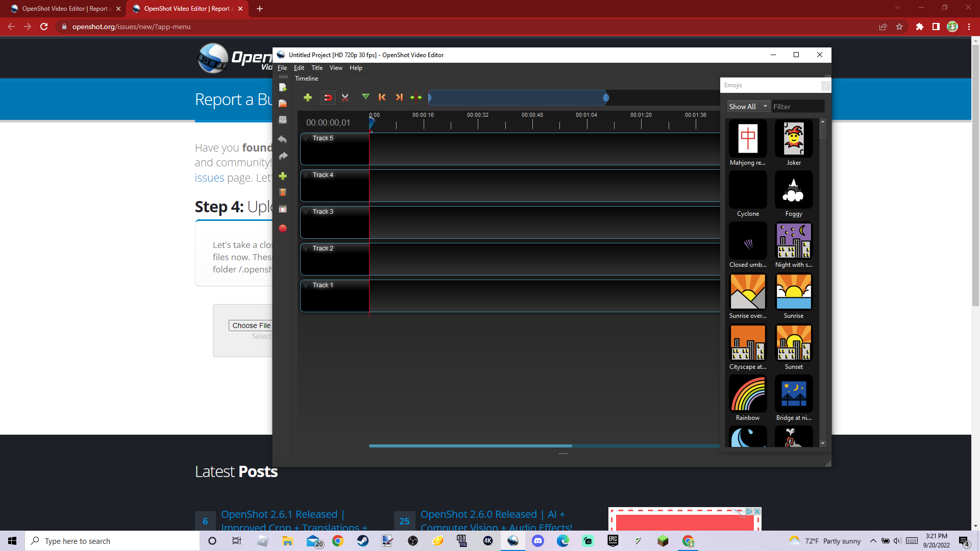Import files using the green plus in the left toolbar
This screenshot has width=980, height=551.
pos(283,176)
